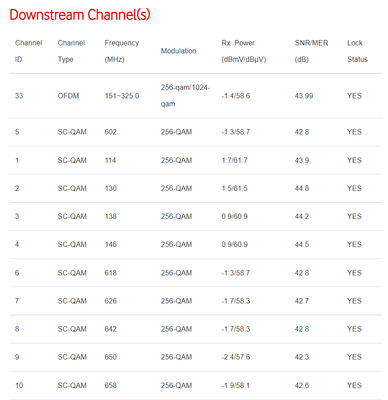Click the SNR/MER (dB) column header
This screenshot has height=400, width=388.
point(311,51)
